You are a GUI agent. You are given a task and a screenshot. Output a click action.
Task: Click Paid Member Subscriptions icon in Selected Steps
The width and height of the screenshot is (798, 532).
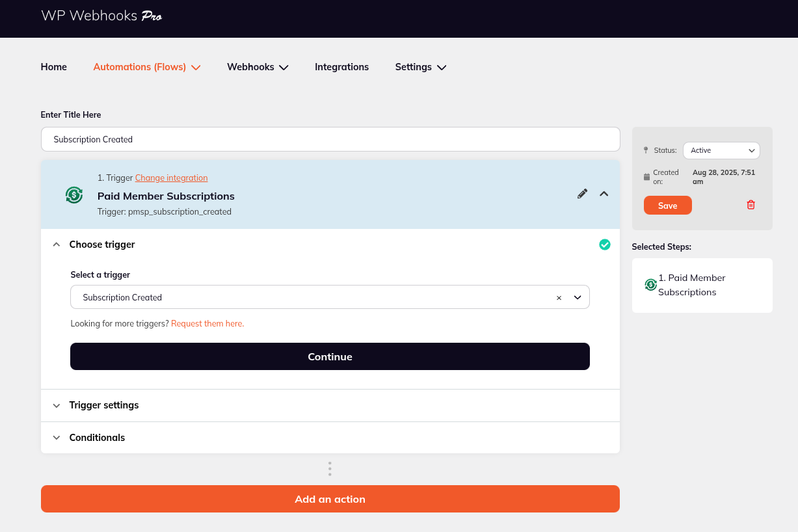click(650, 284)
